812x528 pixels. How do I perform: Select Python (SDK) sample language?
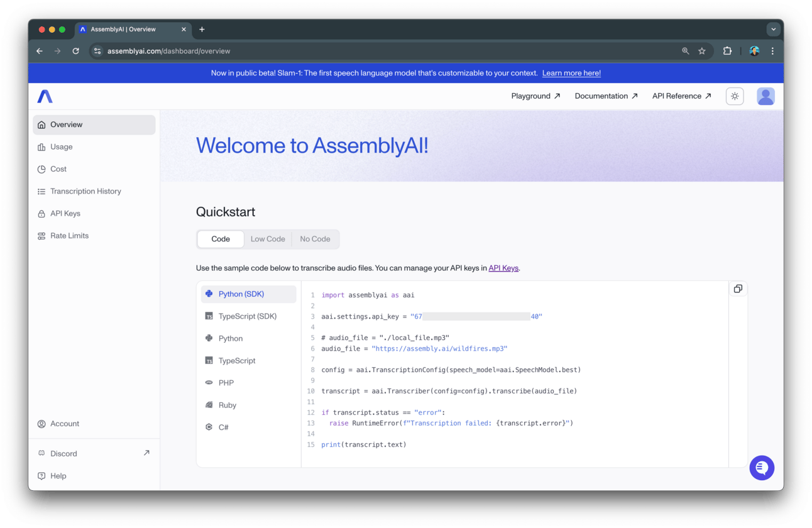249,294
